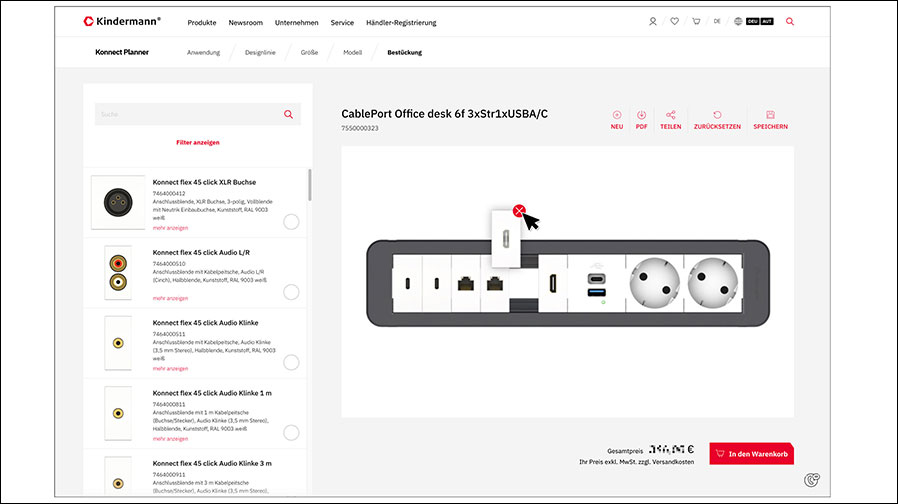Click the Audio L/R cinch thumbnail
The image size is (898, 504).
[118, 273]
